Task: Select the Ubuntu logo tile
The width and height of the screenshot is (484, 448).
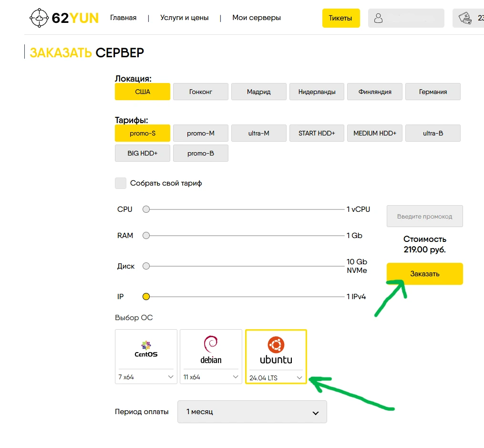Action: point(276,349)
